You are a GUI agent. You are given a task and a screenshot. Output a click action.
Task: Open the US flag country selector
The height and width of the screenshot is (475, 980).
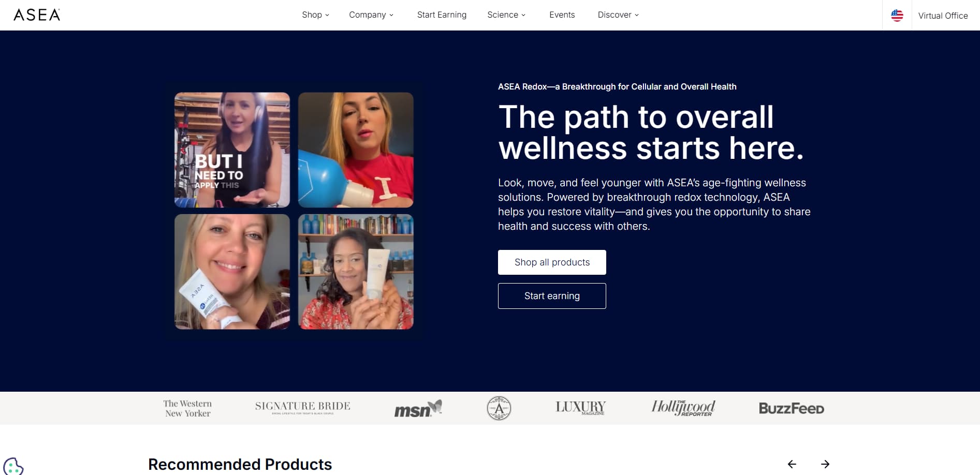(x=897, y=16)
